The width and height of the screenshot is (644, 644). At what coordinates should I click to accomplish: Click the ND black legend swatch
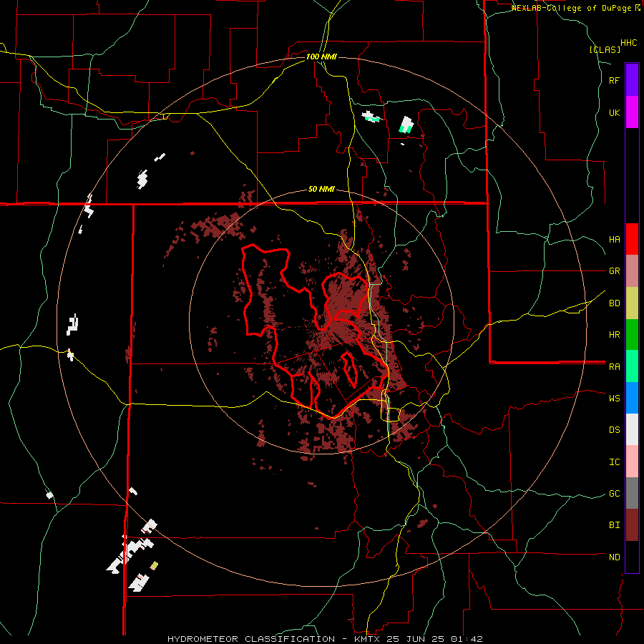tap(632, 557)
